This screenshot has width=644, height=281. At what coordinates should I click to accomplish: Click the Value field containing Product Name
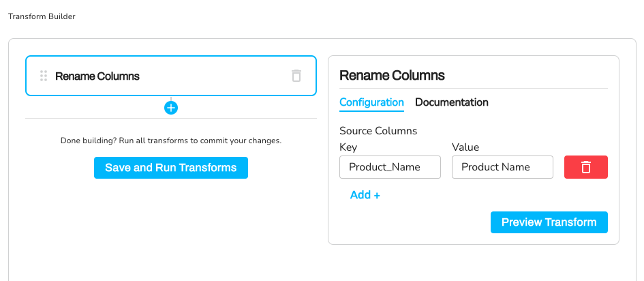coord(502,167)
